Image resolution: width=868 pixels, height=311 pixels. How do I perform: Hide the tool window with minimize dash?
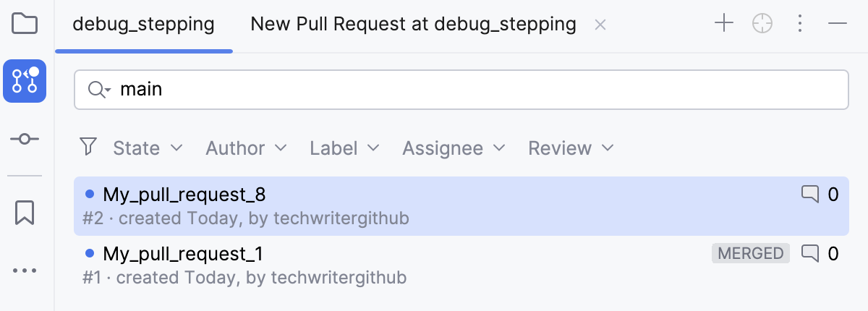[838, 24]
